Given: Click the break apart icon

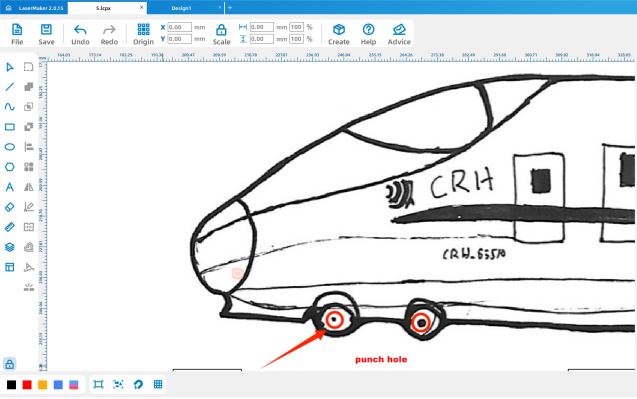Looking at the screenshot, I should [x=28, y=287].
